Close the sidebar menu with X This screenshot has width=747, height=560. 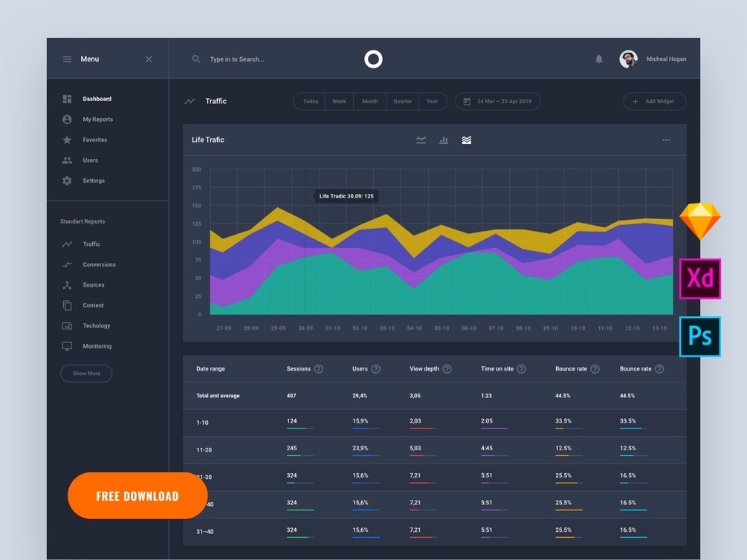[149, 59]
